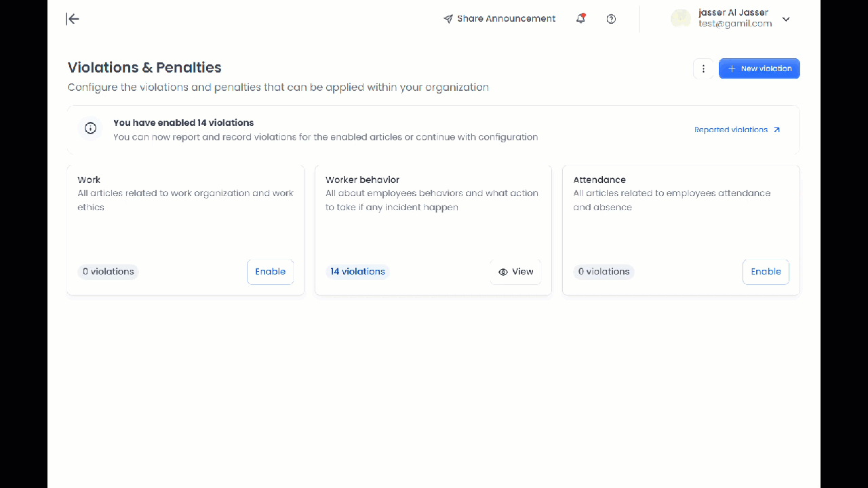View the Worker behavior violations

pos(515,272)
